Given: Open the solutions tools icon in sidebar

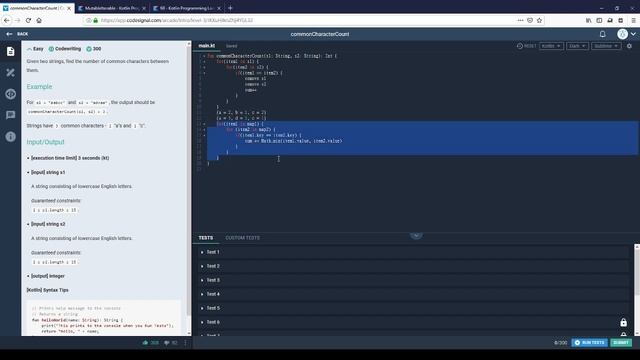Looking at the screenshot, I should pyautogui.click(x=11, y=73).
